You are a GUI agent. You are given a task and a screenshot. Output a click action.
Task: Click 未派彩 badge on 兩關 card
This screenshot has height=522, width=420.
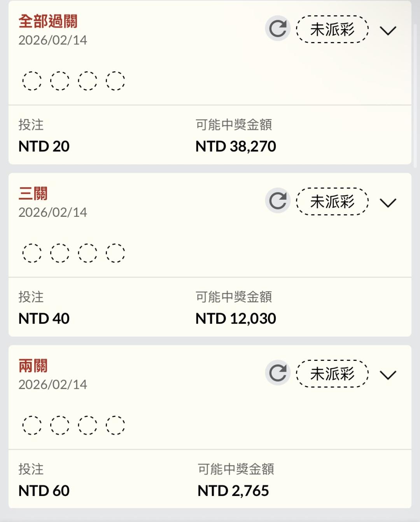[x=332, y=374]
